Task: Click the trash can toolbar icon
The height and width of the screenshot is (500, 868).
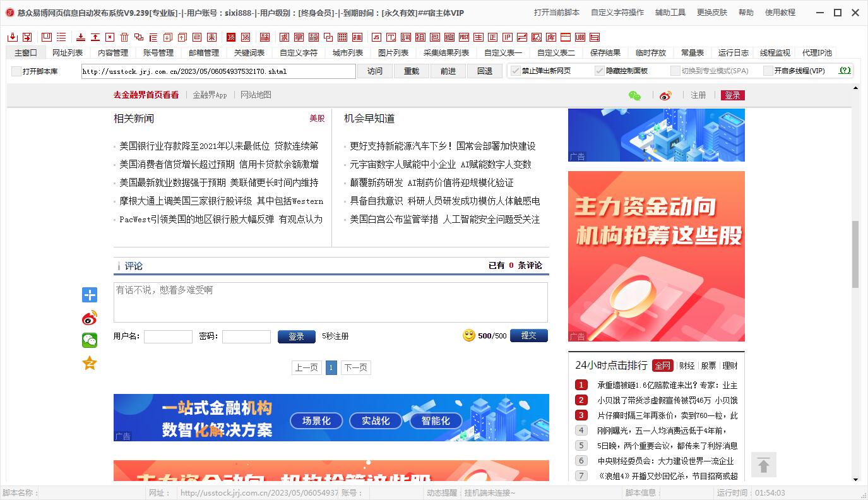Action: coord(124,37)
